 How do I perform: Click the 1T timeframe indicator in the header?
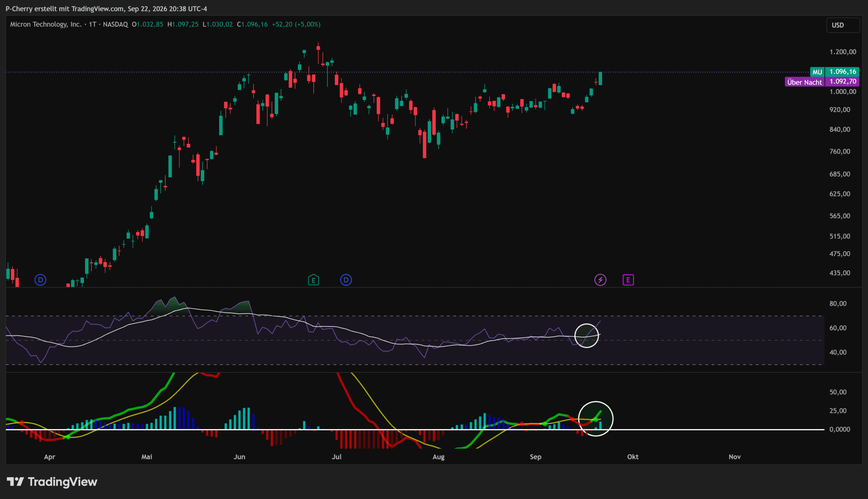point(92,24)
